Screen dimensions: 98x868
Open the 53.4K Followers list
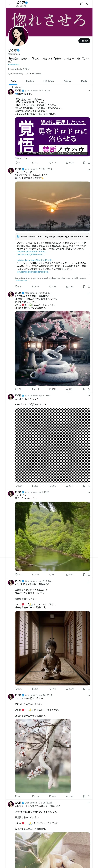click(33, 73)
